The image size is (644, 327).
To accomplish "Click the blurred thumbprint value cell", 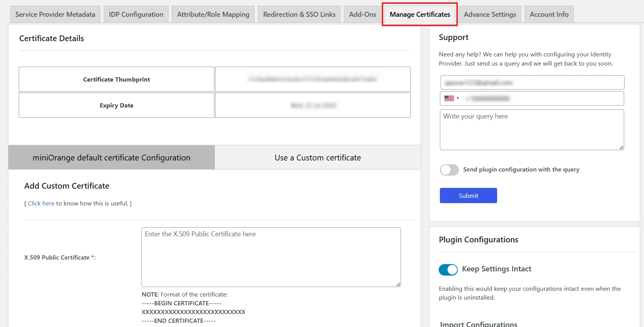I will (313, 79).
